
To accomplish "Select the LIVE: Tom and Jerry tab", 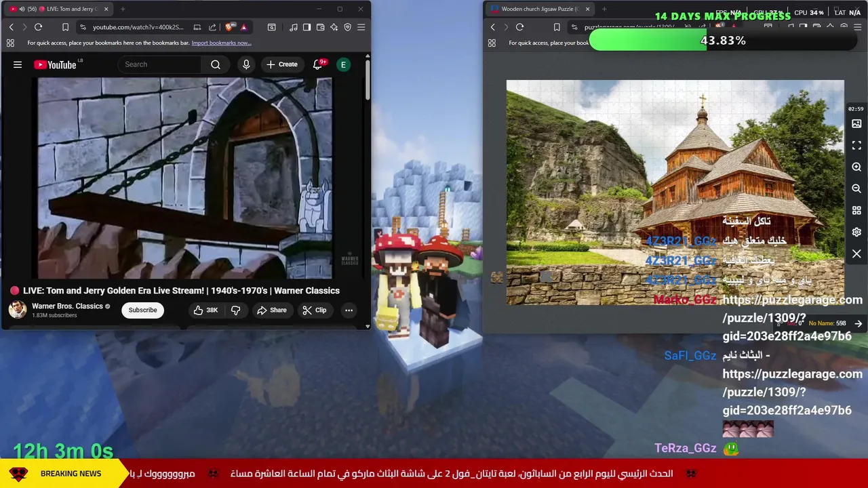I will coord(58,9).
